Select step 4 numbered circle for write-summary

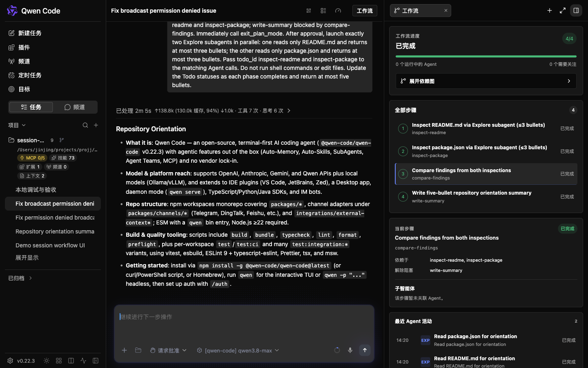[x=403, y=197]
